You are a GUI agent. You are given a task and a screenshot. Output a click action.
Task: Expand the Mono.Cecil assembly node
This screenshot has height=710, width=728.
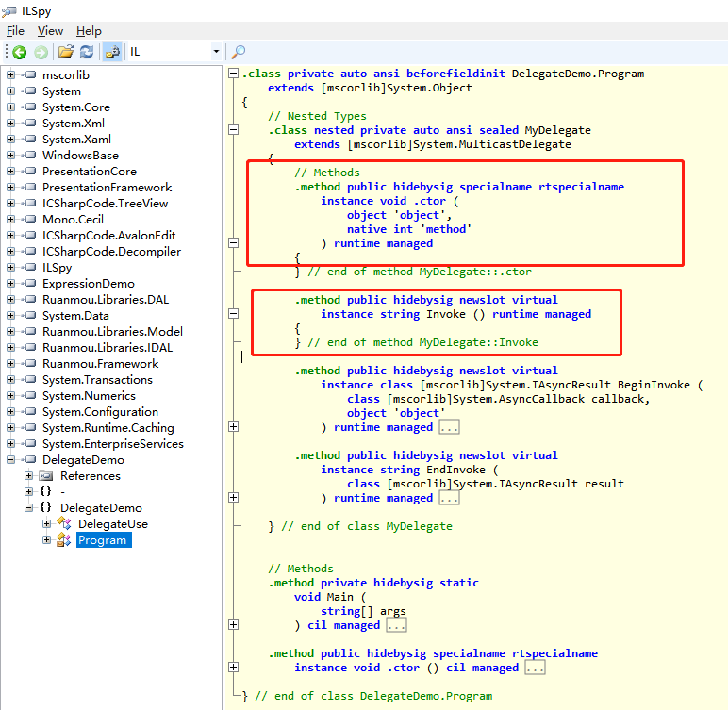10,219
